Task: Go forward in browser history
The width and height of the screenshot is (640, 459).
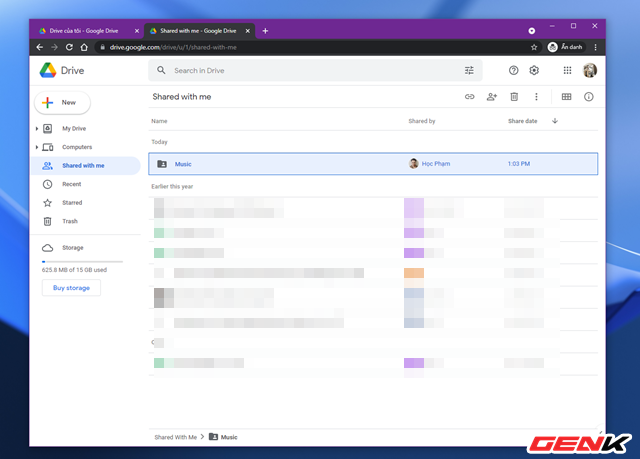Action: pos(54,47)
